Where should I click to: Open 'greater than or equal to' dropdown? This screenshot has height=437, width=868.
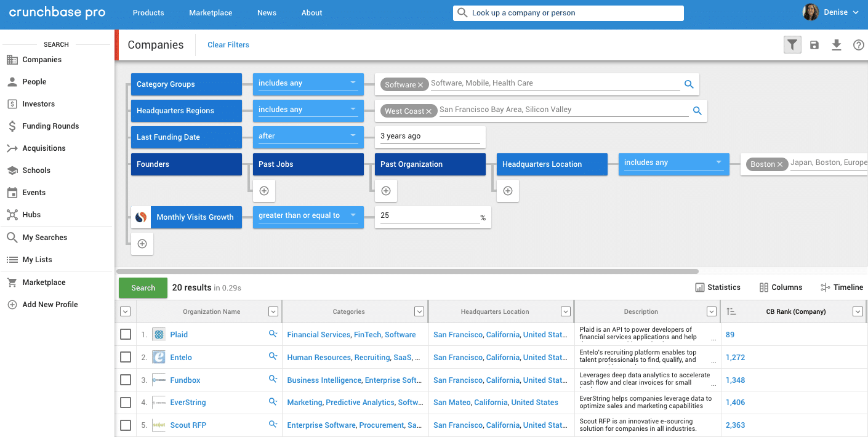point(308,217)
